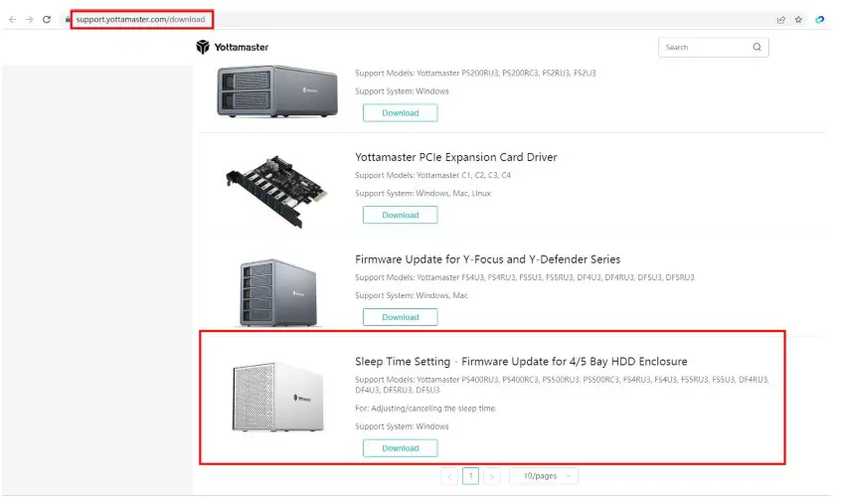Open the blue browser extension icon
Viewport: 843px width, 504px height.
(x=819, y=20)
